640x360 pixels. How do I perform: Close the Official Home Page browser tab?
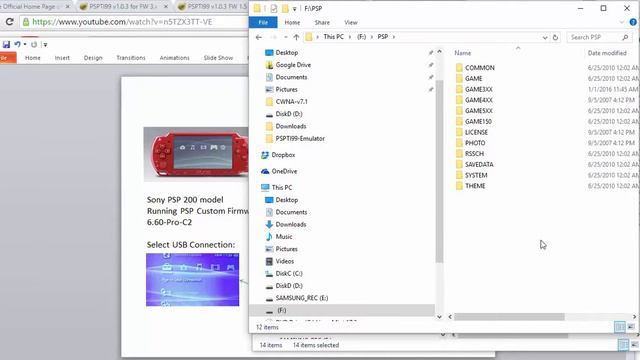coord(68,7)
